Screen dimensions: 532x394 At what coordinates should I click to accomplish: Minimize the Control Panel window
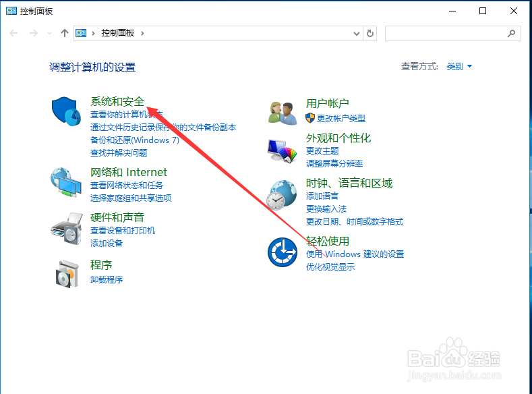click(452, 11)
